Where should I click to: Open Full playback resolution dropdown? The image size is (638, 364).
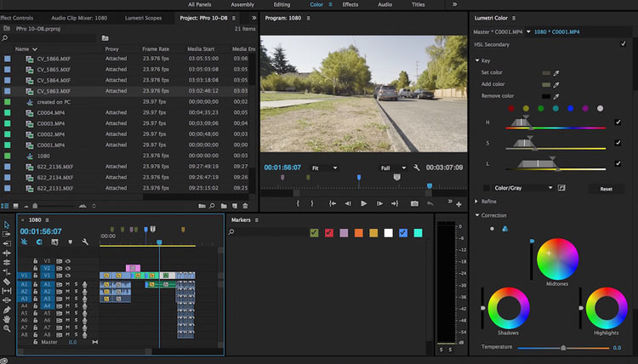click(393, 168)
